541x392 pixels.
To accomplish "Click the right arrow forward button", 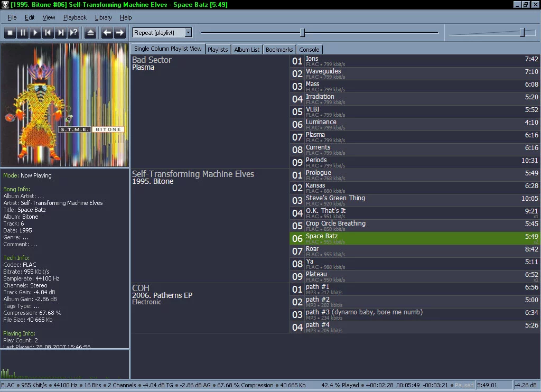I will 120,33.
